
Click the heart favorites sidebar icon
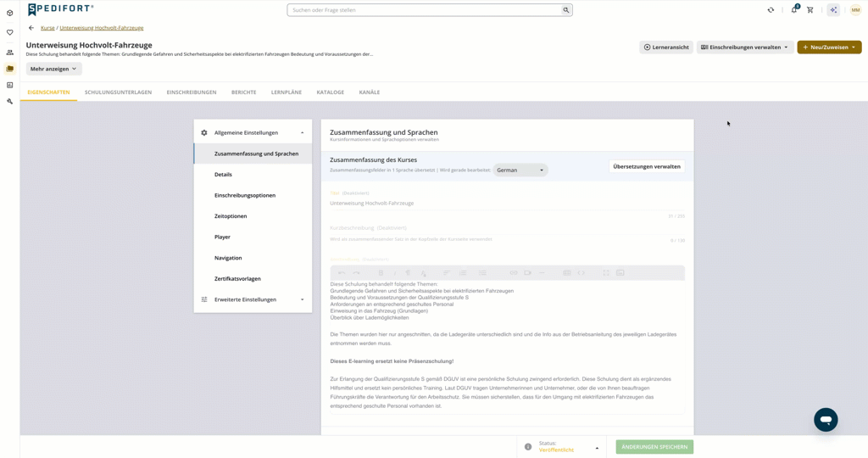point(9,33)
